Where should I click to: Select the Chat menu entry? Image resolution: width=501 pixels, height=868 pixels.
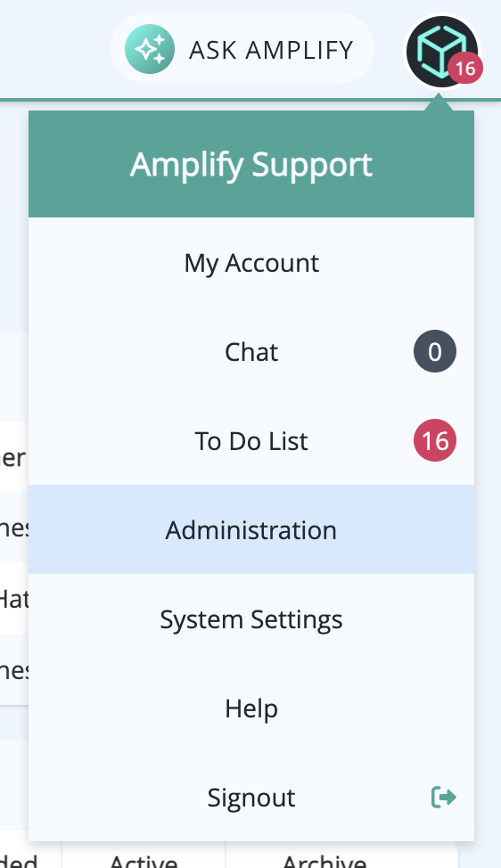click(x=251, y=352)
